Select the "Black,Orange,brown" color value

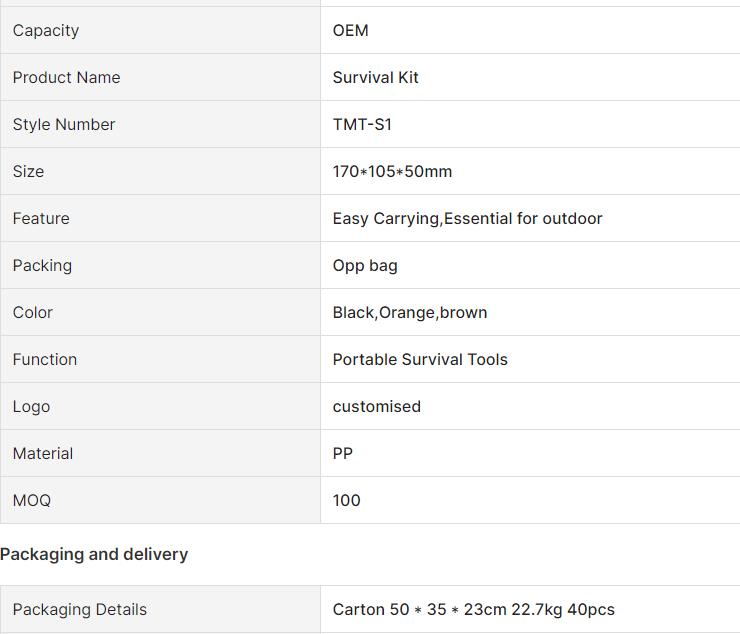tap(410, 312)
